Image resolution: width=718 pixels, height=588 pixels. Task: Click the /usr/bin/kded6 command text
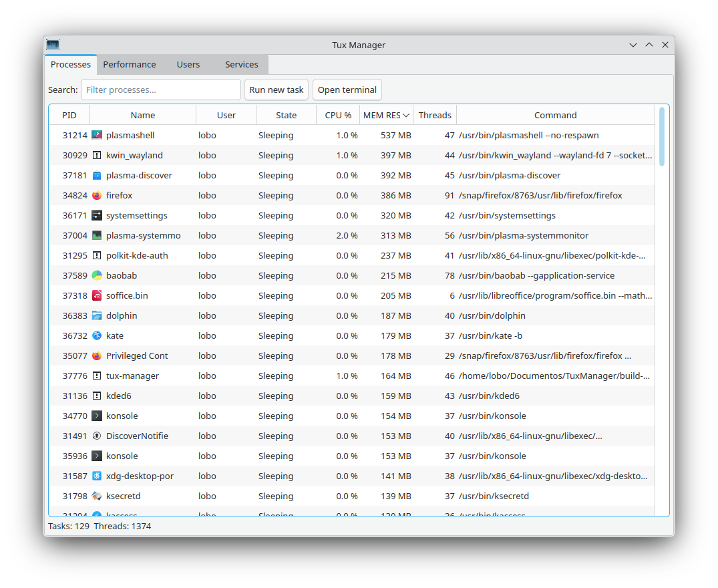489,396
